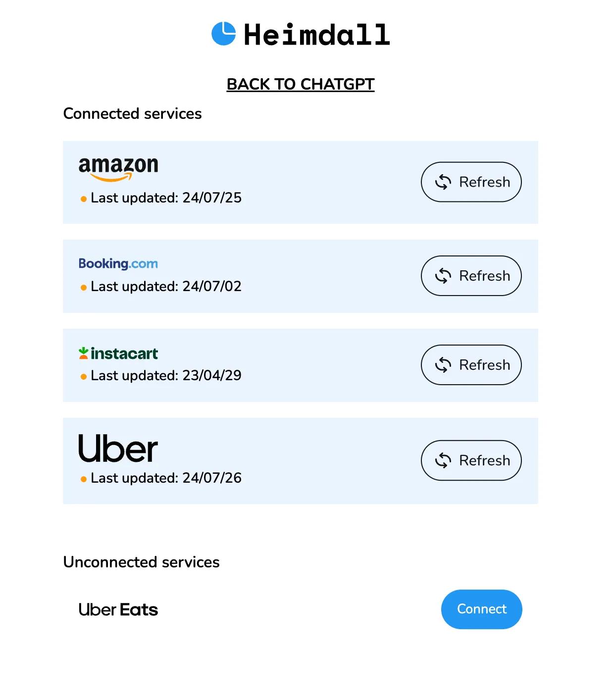Click the Uber Eats logo
The width and height of the screenshot is (613, 700).
point(118,609)
